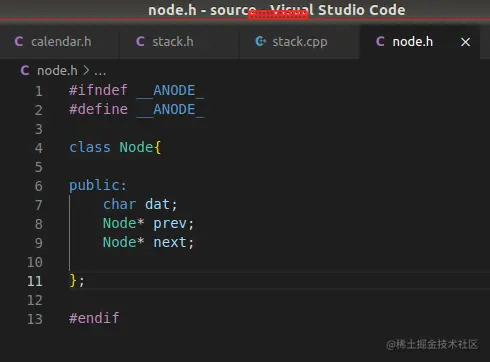This screenshot has width=490, height=362.
Task: Open the breadcrumb ellipsis symbol list
Action: point(100,71)
